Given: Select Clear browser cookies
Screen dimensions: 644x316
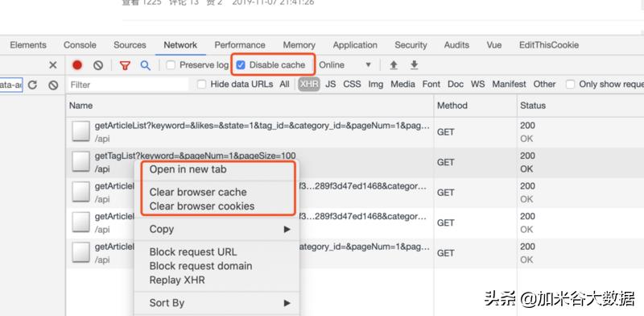Looking at the screenshot, I should (202, 206).
